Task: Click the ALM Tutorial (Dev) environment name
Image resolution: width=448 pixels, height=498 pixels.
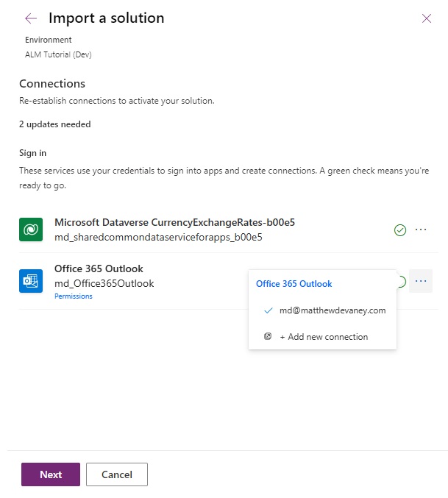Action: point(58,54)
